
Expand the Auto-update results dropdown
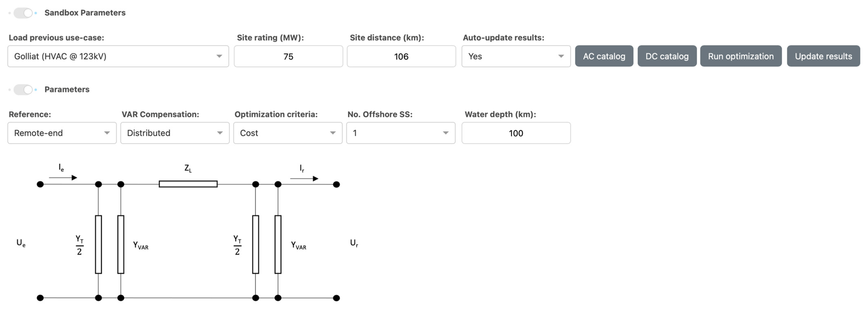[516, 56]
